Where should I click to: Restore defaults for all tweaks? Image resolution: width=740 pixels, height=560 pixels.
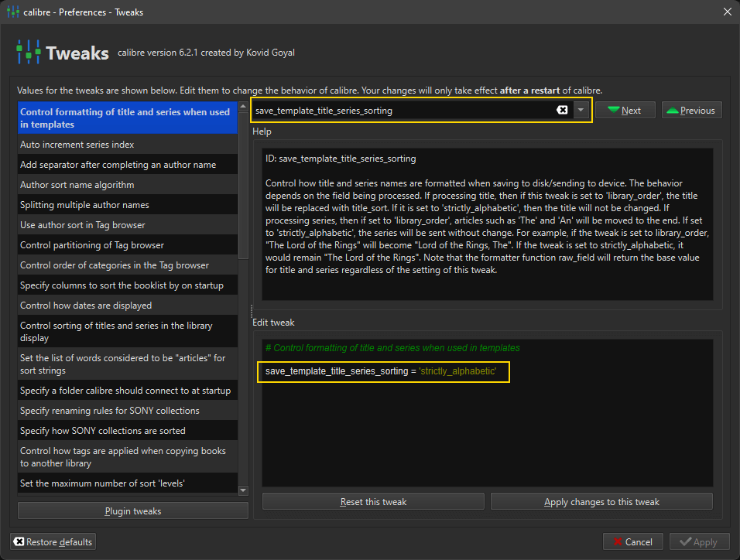[x=53, y=541]
